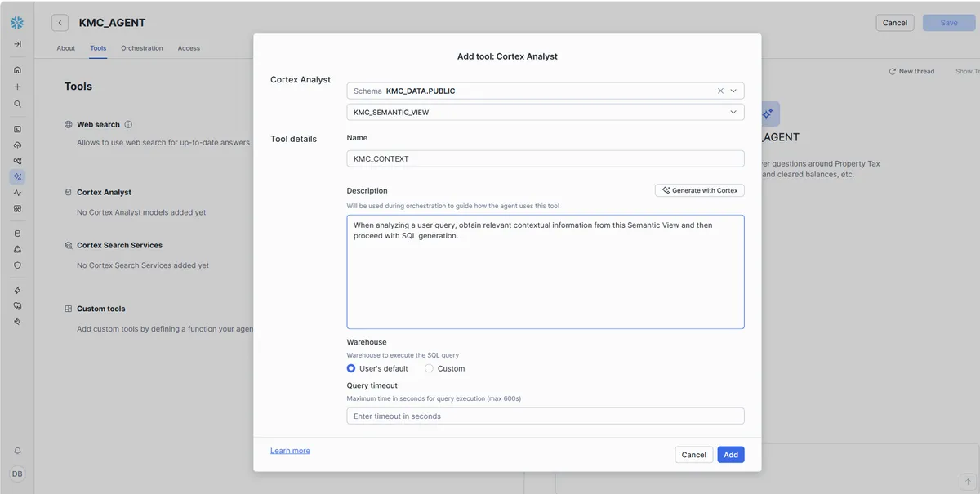Switch to the About tab
980x494 pixels.
65,47
